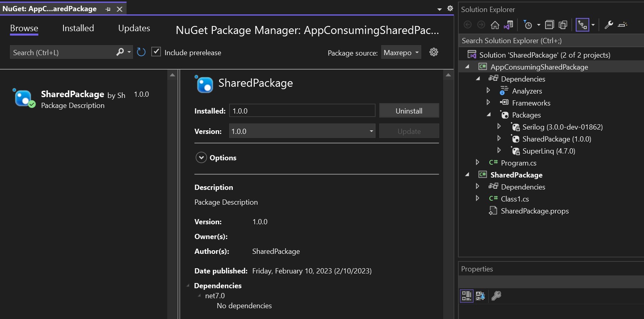Collapse All in Solution Explorer

click(x=549, y=25)
